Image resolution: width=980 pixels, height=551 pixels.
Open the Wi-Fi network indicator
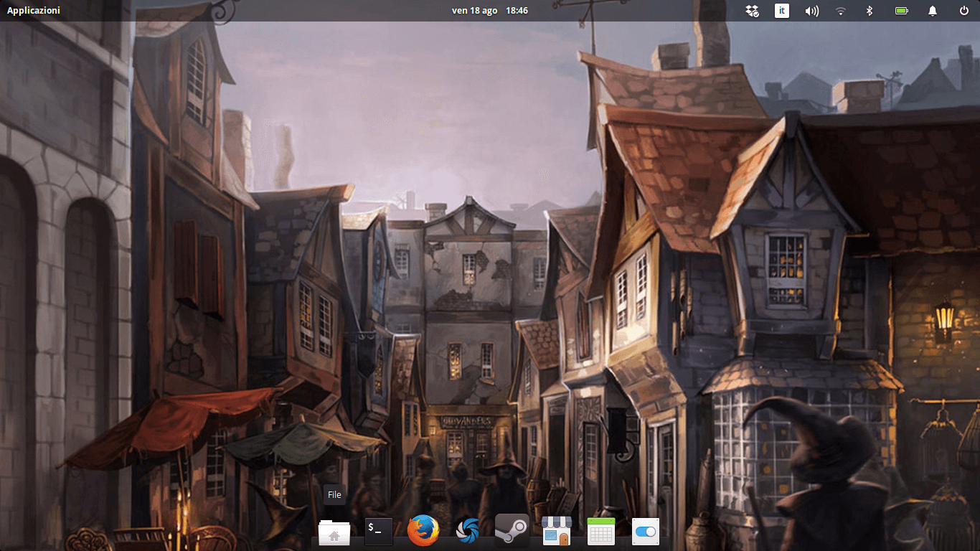click(840, 11)
